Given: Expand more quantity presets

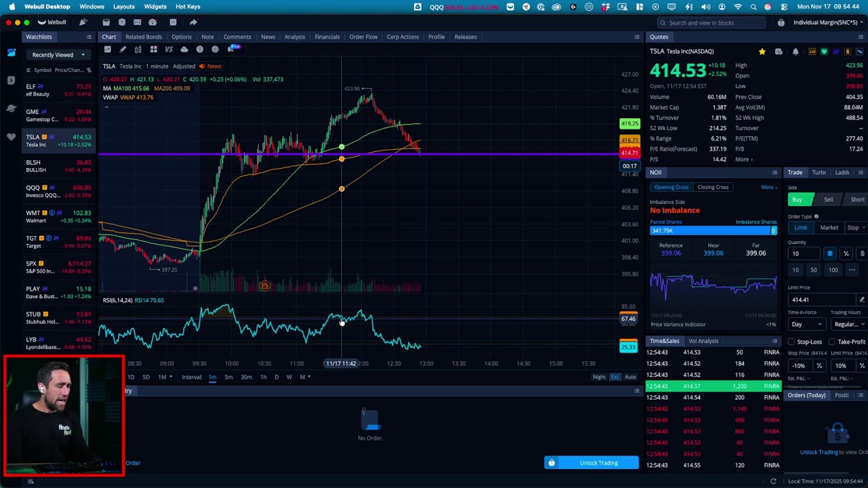Looking at the screenshot, I should [x=852, y=270].
